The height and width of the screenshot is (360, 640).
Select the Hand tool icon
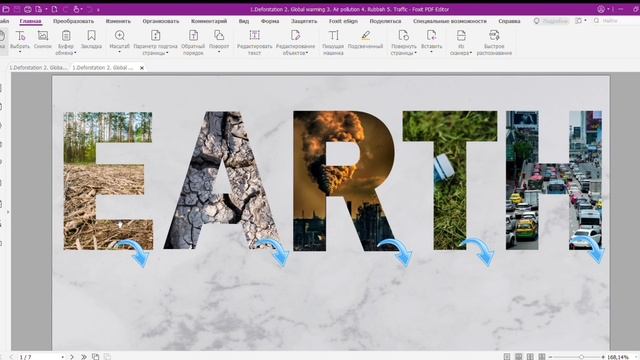(2, 36)
